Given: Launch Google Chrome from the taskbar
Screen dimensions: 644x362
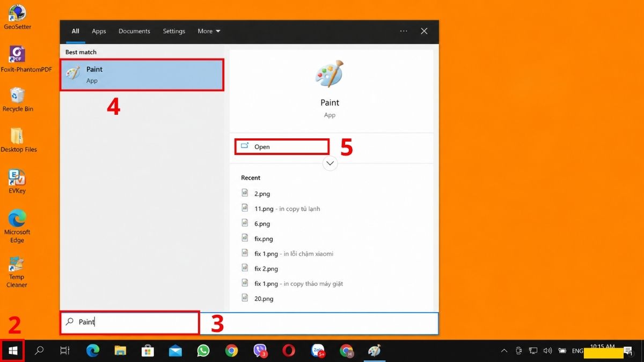Looking at the screenshot, I should point(231,351).
